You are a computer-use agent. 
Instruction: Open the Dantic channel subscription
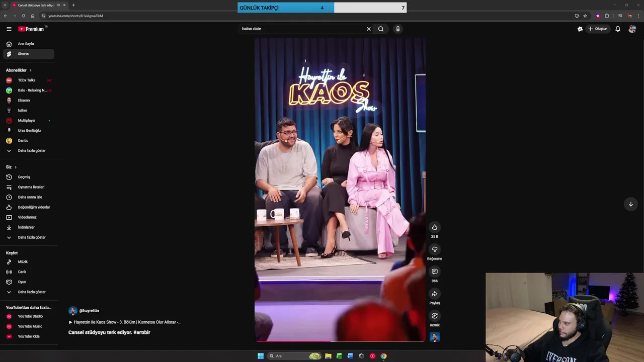[x=29, y=140]
